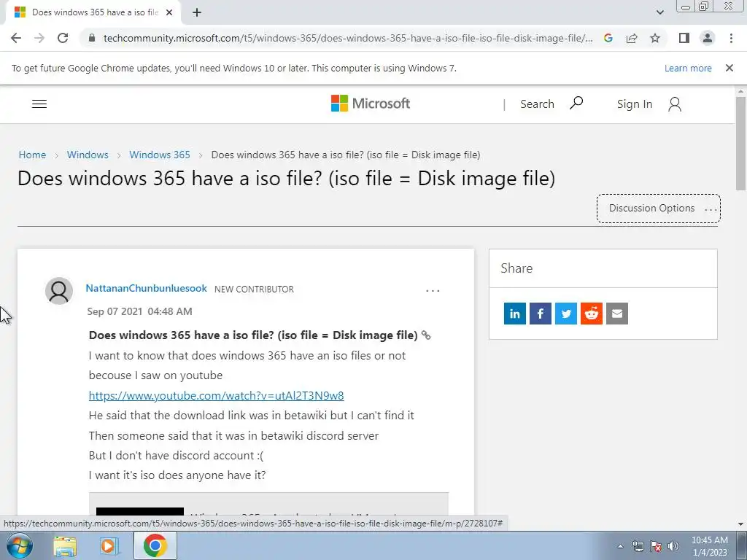Click the network tray icon
The width and height of the screenshot is (747, 560).
638,546
